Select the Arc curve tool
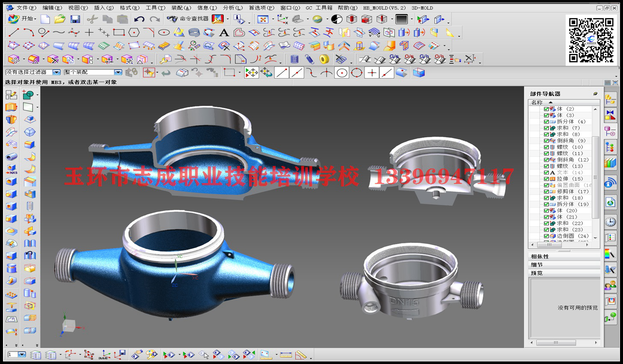The image size is (623, 364). tap(29, 32)
